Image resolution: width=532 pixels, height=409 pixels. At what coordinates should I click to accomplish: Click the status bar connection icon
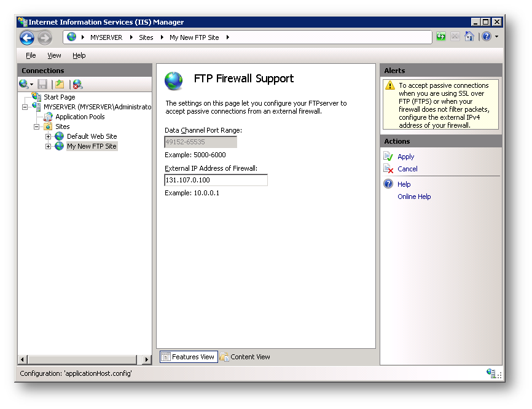point(491,373)
